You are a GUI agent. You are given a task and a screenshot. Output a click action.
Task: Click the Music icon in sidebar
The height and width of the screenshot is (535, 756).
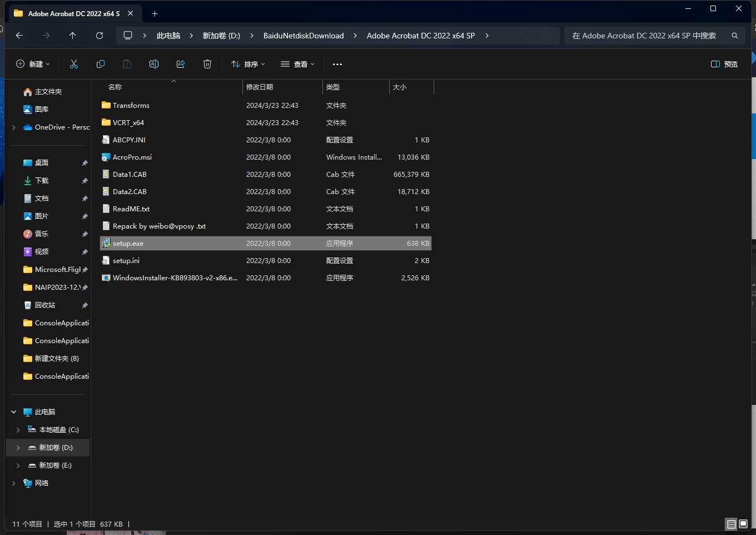coord(28,234)
